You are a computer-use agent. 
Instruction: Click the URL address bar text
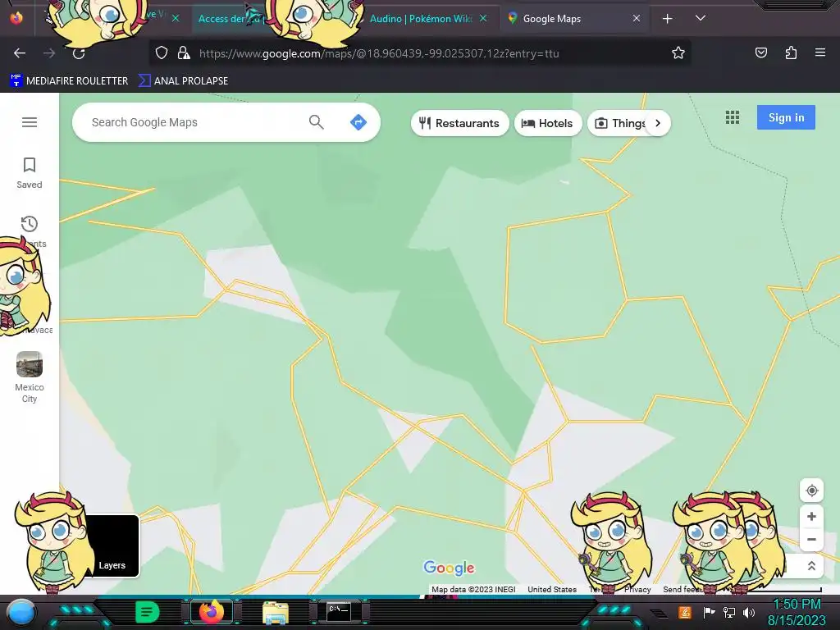click(x=379, y=53)
